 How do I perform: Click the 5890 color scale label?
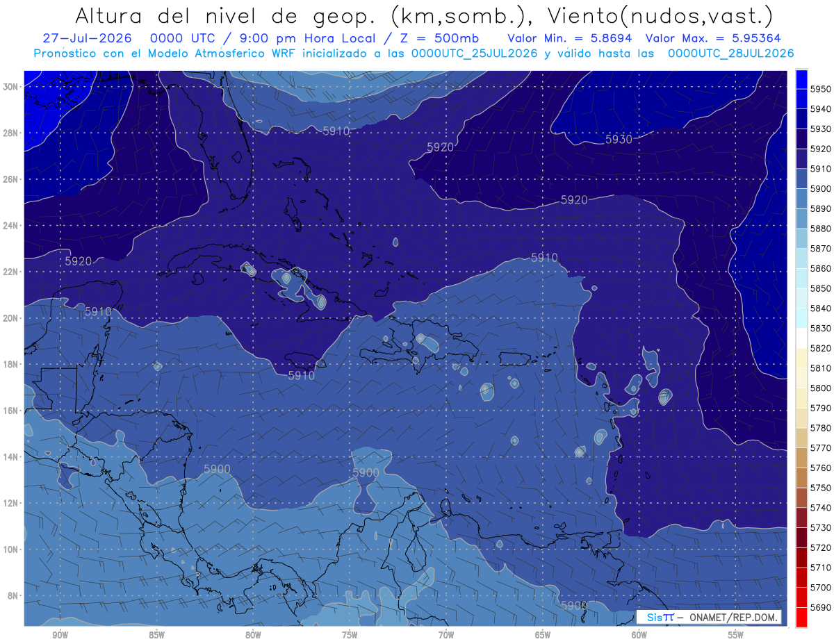[820, 208]
